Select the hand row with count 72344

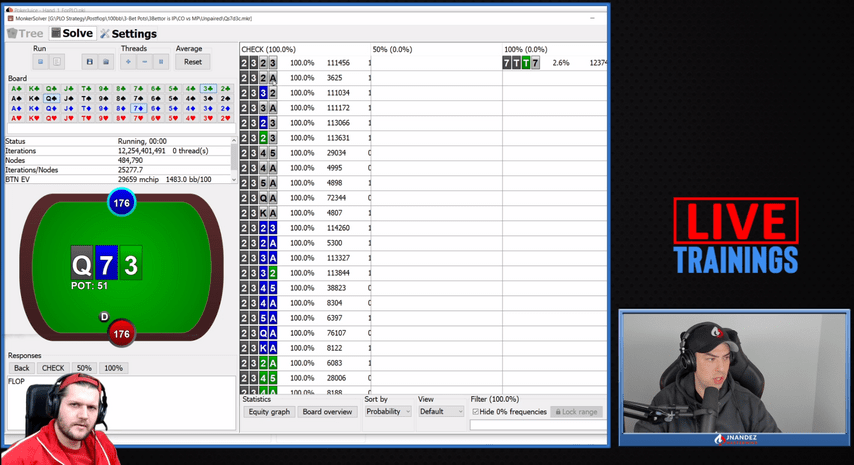305,198
